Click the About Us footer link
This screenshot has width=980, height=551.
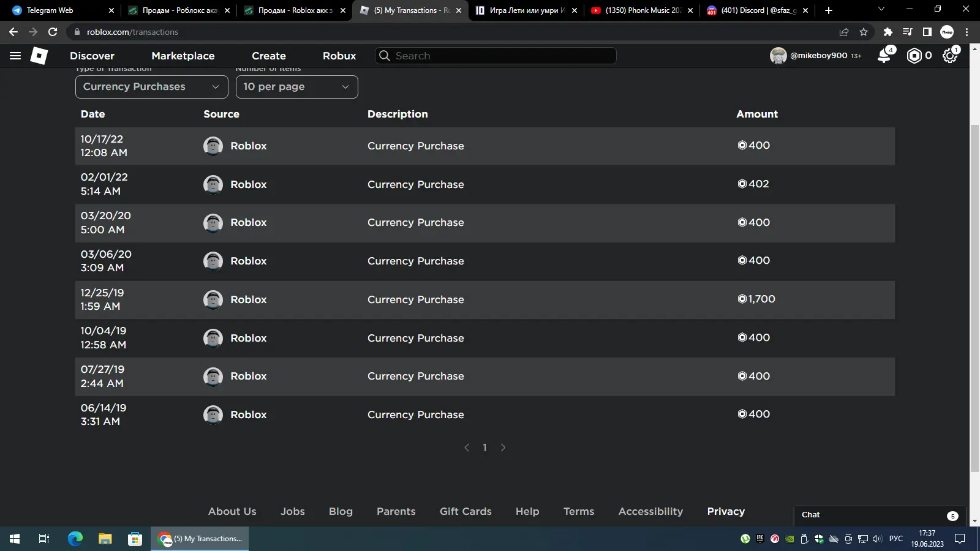pyautogui.click(x=232, y=511)
